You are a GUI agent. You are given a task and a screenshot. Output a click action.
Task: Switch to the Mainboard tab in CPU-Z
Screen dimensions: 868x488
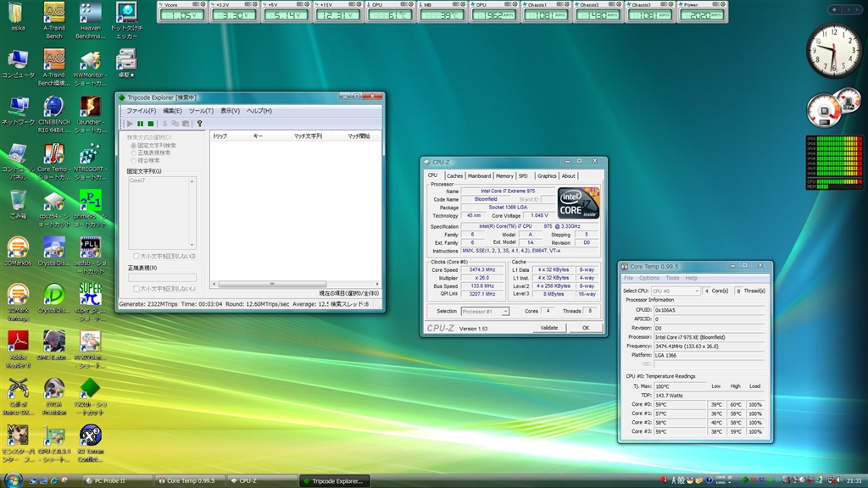click(480, 176)
